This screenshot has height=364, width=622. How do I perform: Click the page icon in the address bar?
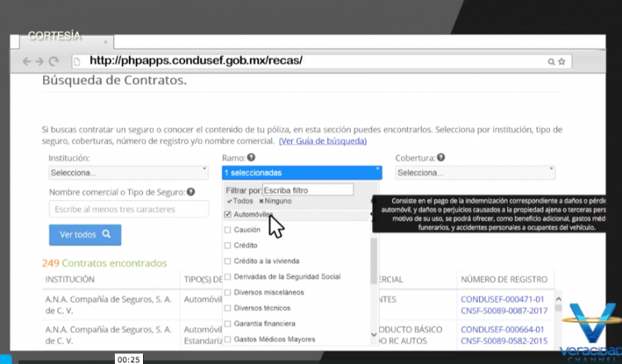pos(78,61)
